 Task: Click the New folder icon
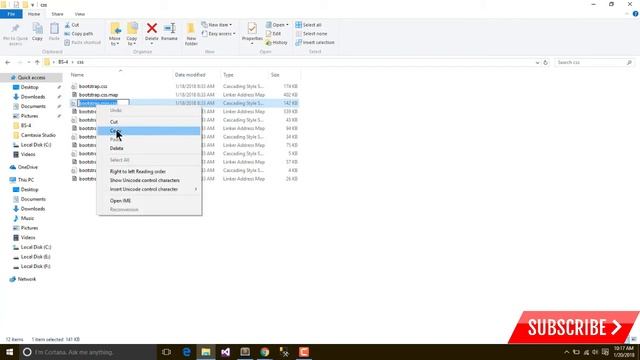click(191, 29)
